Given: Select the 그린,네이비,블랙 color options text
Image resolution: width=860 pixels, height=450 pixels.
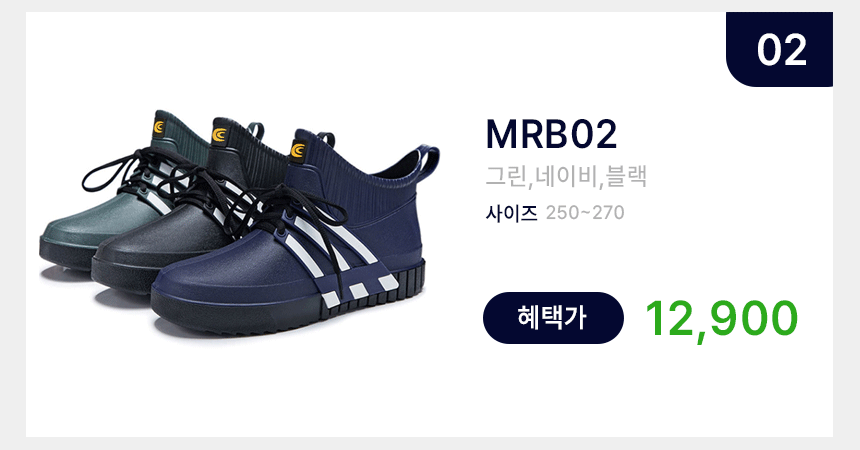Looking at the screenshot, I should click(x=566, y=177).
